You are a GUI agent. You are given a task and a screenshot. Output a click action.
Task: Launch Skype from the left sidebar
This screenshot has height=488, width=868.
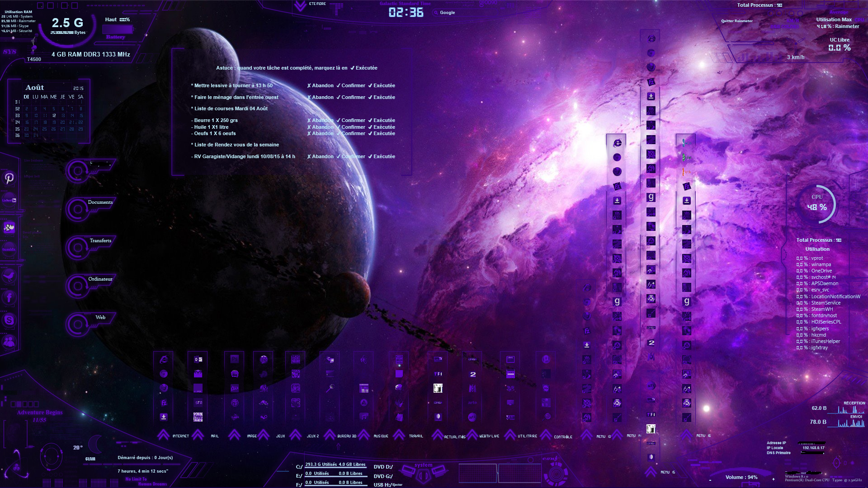[x=9, y=320]
